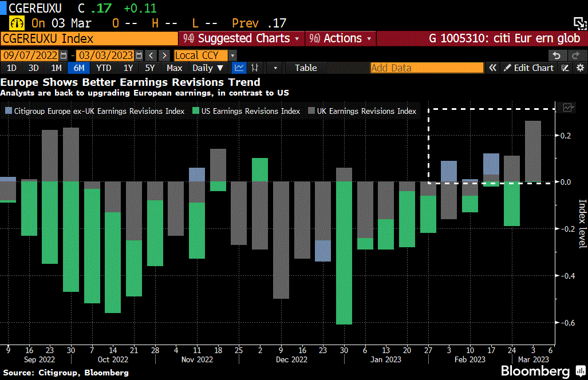Go to previous date range arrow
588x380 pixels.
tap(151, 56)
